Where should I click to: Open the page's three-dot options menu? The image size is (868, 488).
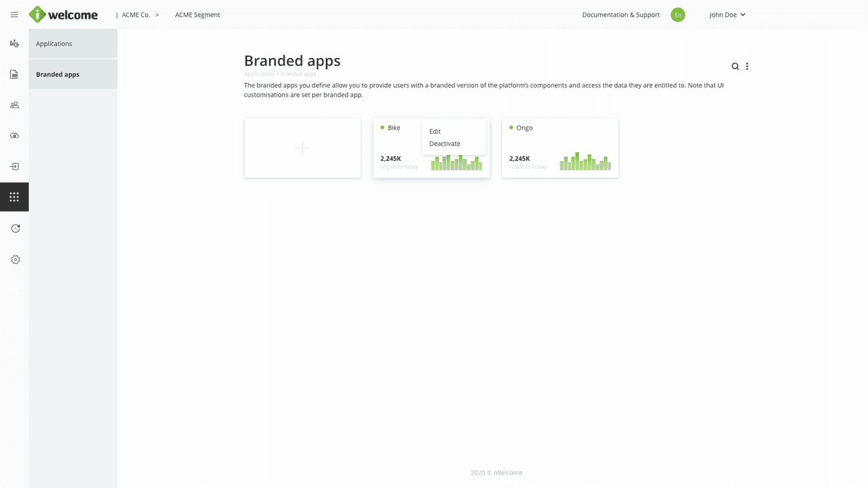click(747, 66)
